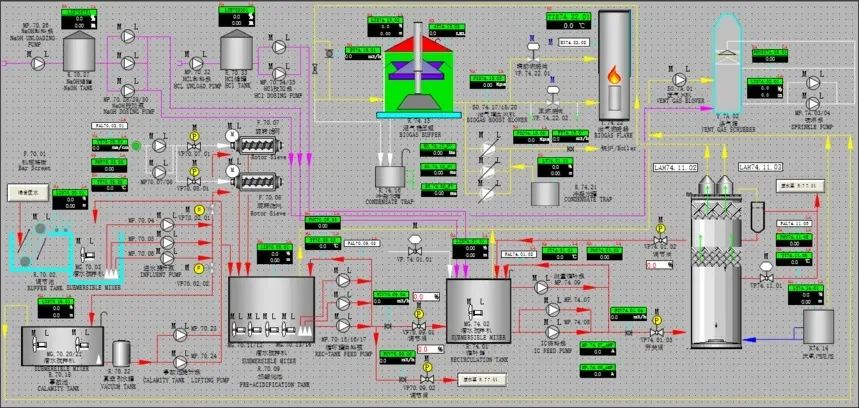Select the top NaOH dosing pump

click(127, 36)
